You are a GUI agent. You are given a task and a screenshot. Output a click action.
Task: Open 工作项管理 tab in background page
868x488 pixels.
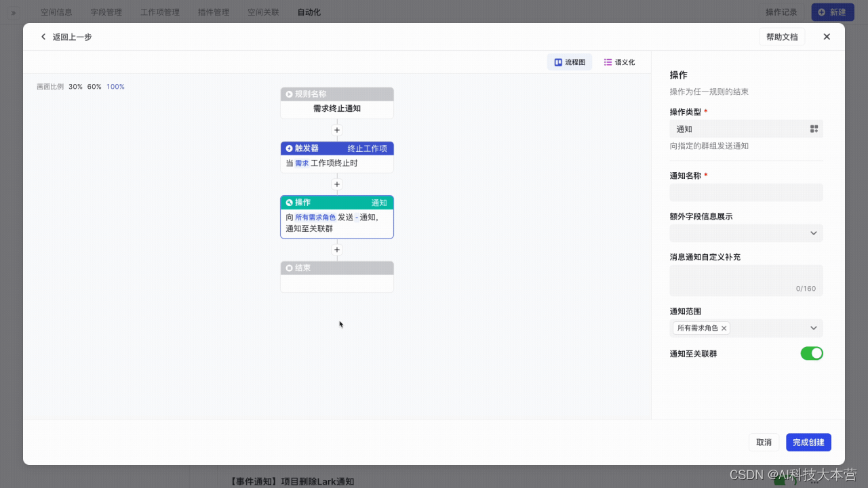pos(160,12)
